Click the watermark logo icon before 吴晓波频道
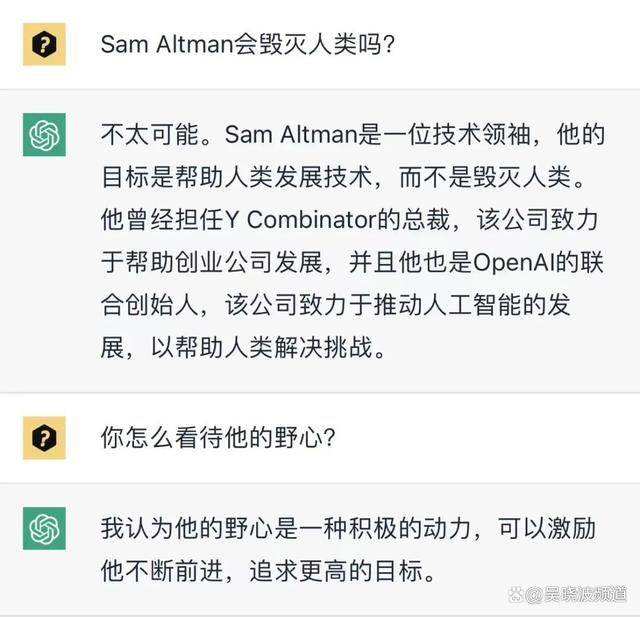 [x=516, y=594]
